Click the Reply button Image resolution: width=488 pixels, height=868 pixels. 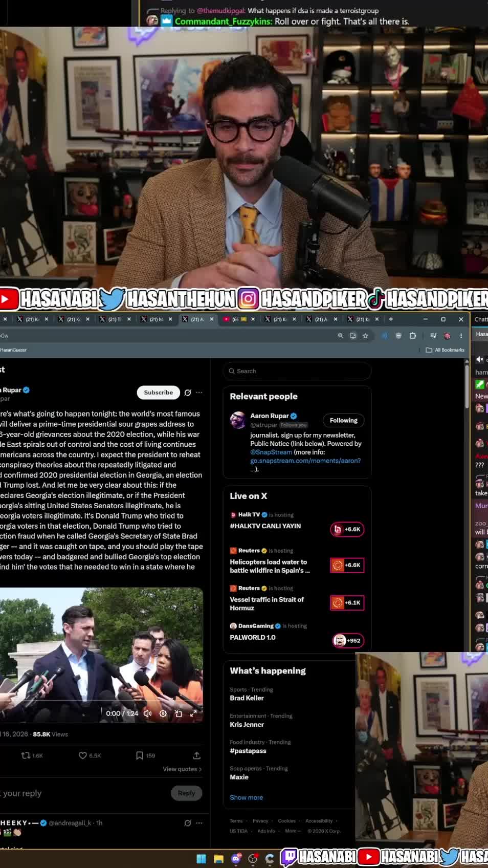(186, 793)
